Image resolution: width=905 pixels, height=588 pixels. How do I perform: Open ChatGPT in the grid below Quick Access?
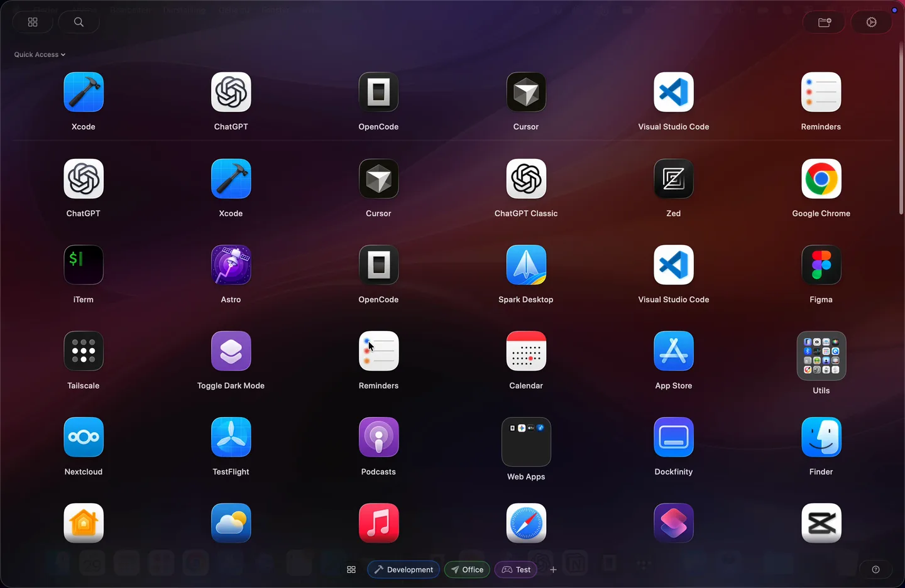[84, 179]
